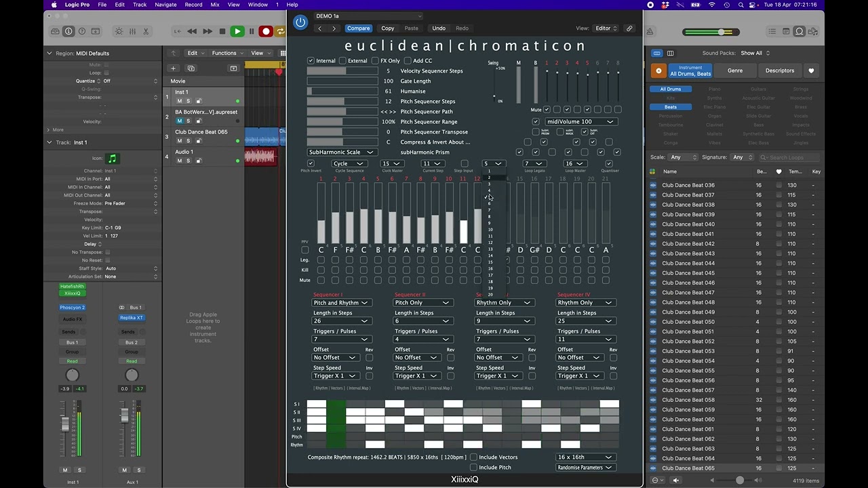This screenshot has height=488, width=868.
Task: Click the plugin Undo button
Action: pyautogui.click(x=439, y=28)
